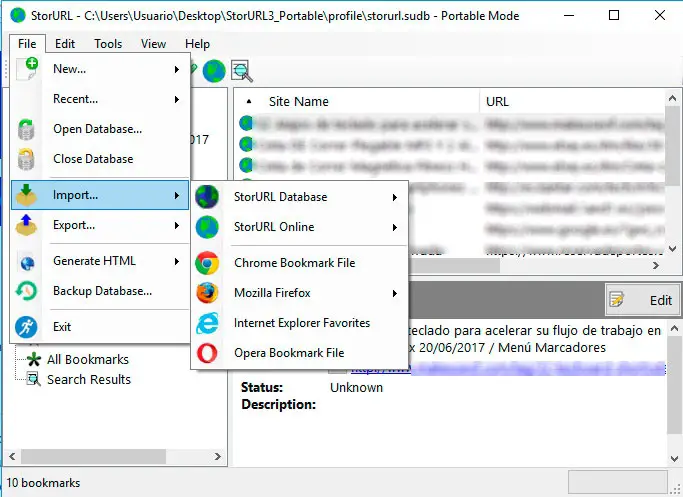Select Search Results tree item
The width and height of the screenshot is (683, 497).
(88, 379)
